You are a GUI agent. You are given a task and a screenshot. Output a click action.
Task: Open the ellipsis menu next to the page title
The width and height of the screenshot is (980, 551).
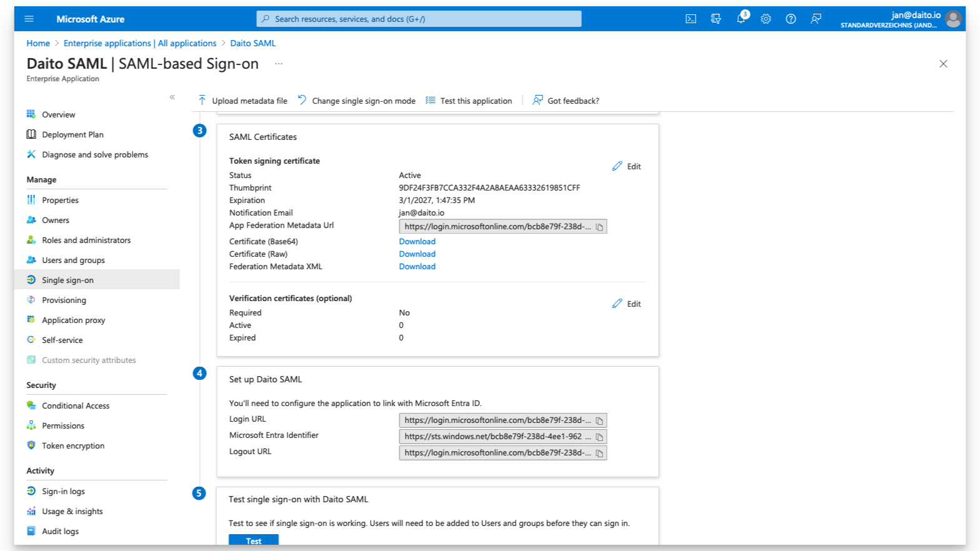click(279, 64)
